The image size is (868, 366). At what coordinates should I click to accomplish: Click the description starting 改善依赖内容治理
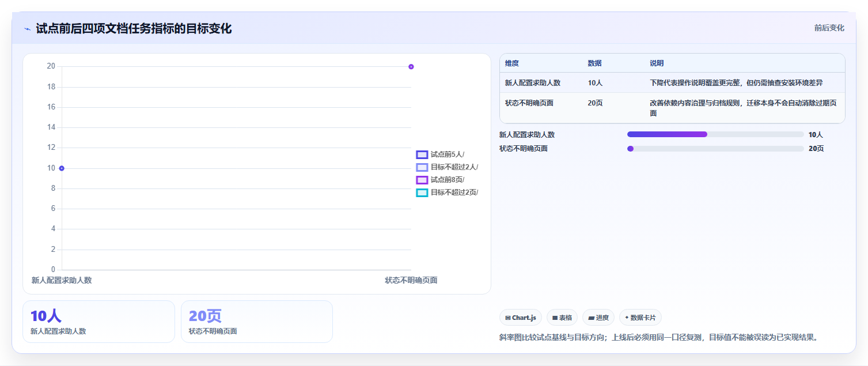[744, 108]
